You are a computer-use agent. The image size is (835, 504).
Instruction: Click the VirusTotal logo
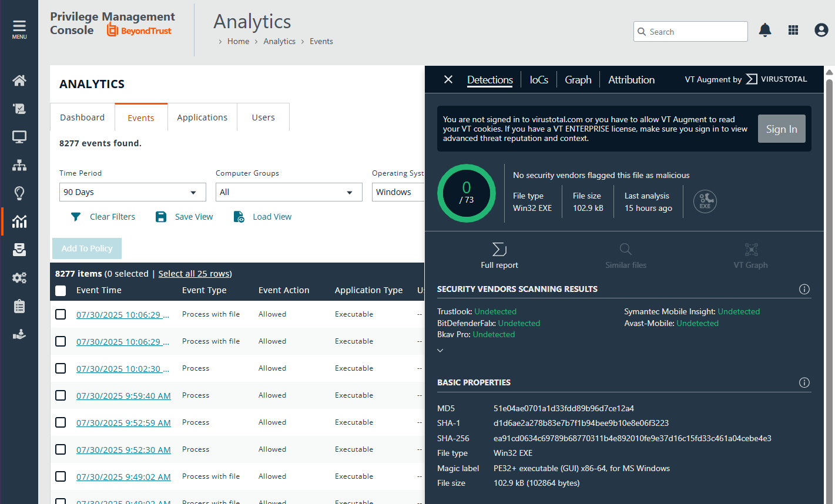776,79
